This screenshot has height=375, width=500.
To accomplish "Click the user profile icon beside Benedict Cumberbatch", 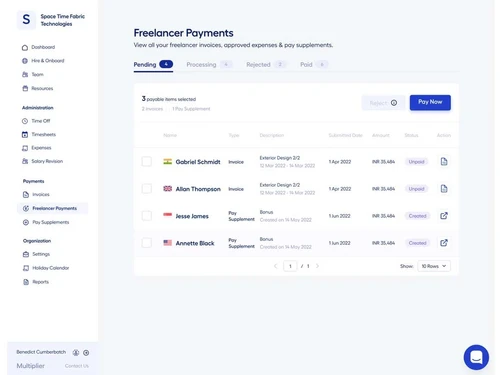I will click(x=76, y=352).
